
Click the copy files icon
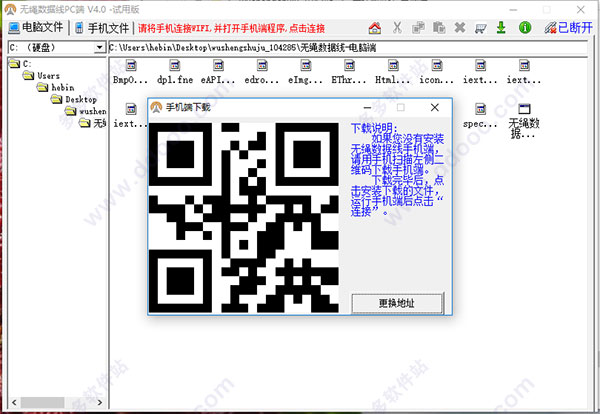418,28
